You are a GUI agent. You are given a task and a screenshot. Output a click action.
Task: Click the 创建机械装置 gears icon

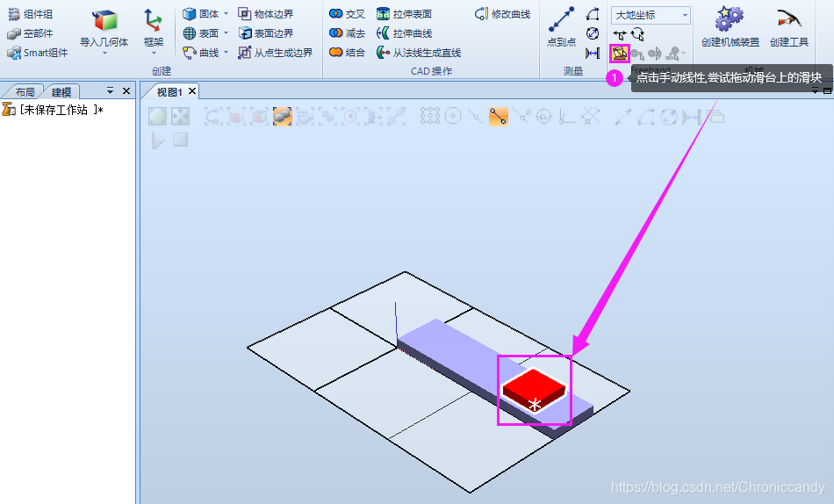pos(730,18)
